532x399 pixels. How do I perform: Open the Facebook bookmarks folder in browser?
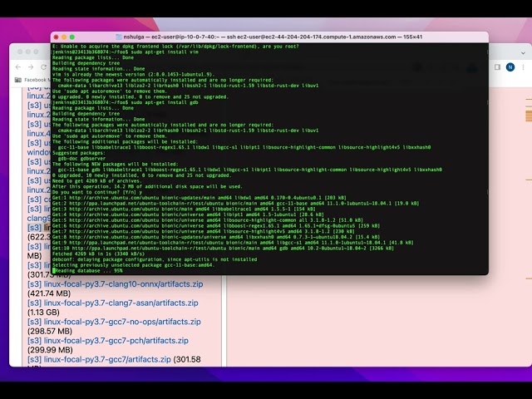[x=32, y=80]
